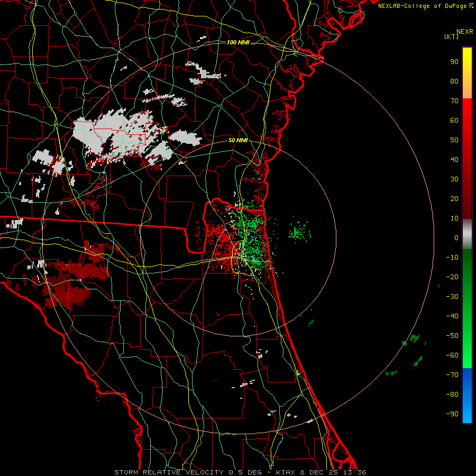Click the 0 value on velocity scale
Viewport: 476px width, 476px height.
pyautogui.click(x=456, y=237)
